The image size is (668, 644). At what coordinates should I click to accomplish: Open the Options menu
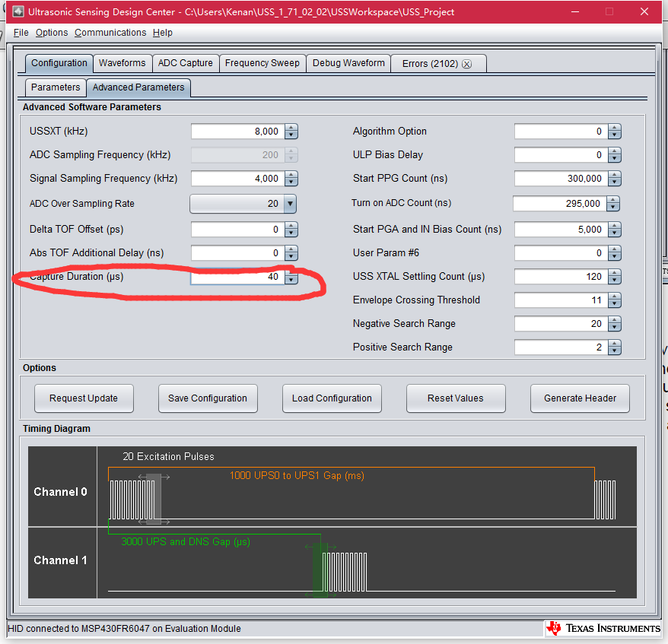pos(52,33)
